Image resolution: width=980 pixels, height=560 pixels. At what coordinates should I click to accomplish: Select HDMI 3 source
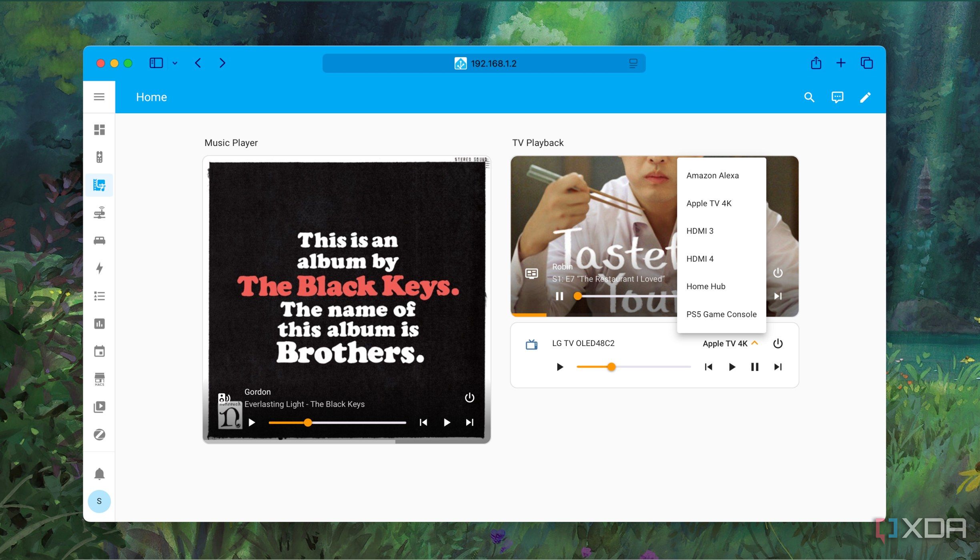point(721,231)
